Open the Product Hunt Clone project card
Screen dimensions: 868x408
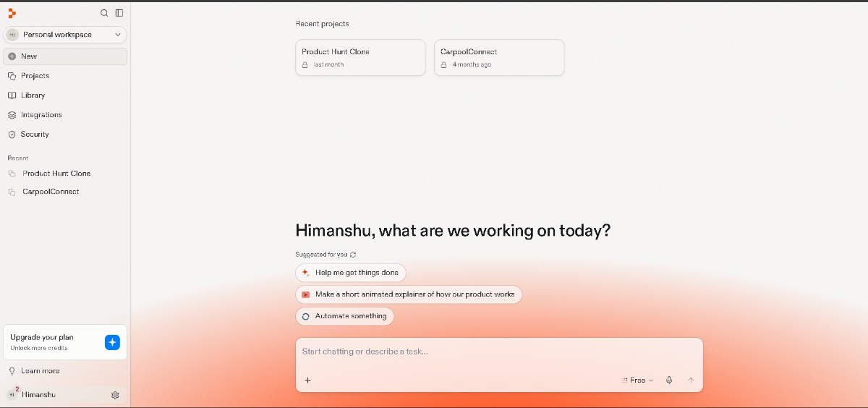pos(360,58)
